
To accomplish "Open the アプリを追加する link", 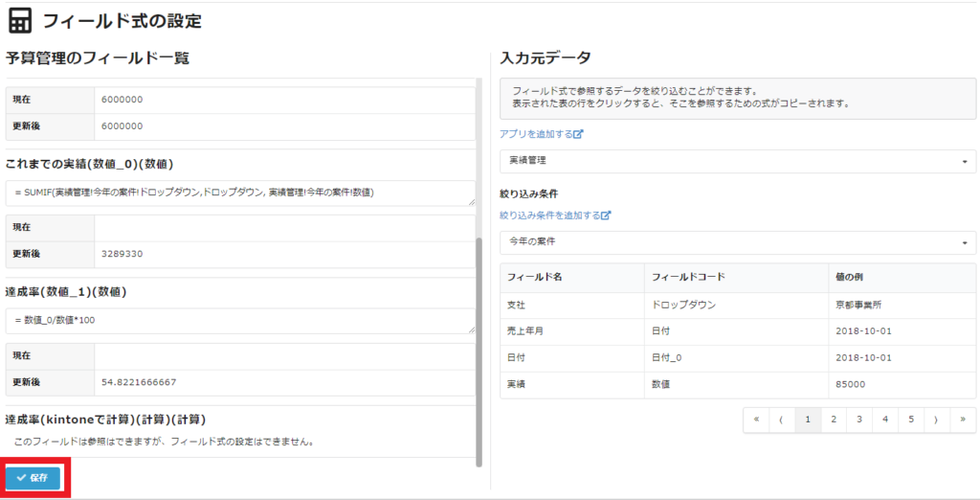I will tap(536, 134).
